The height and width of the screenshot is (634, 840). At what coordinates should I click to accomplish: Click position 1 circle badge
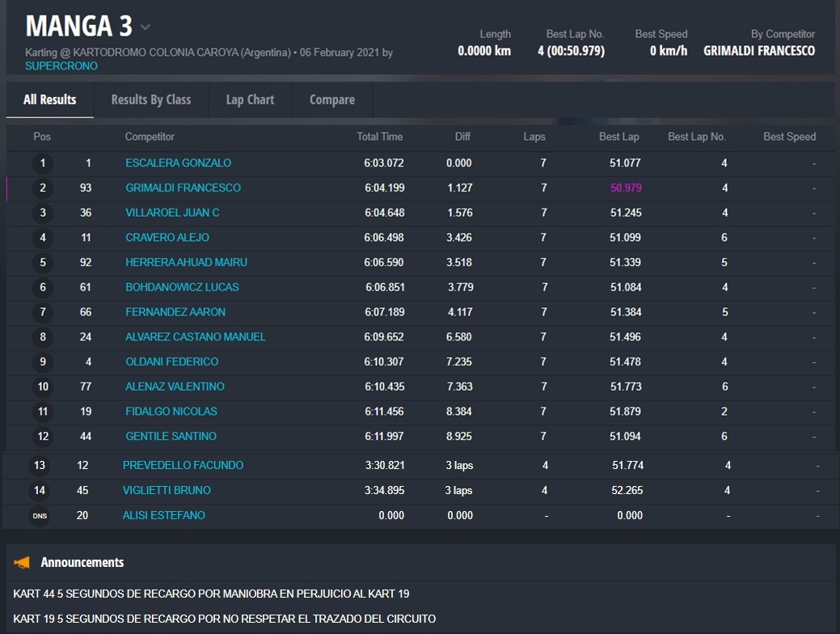43,163
